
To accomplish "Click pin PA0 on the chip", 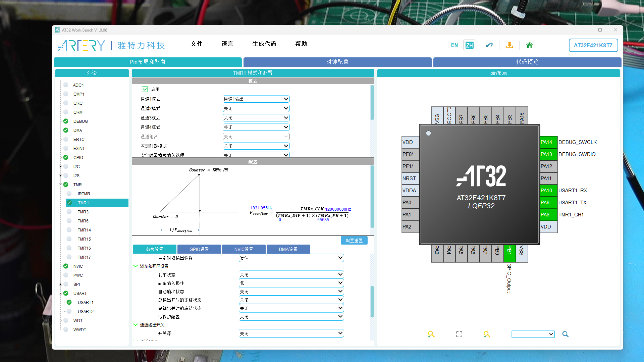I will point(411,203).
